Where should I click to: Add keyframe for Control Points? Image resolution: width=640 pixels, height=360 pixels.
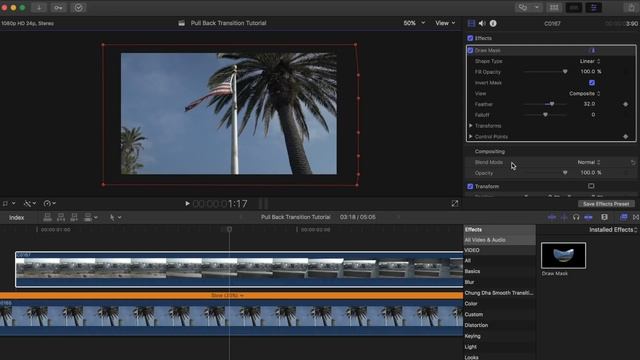click(625, 136)
